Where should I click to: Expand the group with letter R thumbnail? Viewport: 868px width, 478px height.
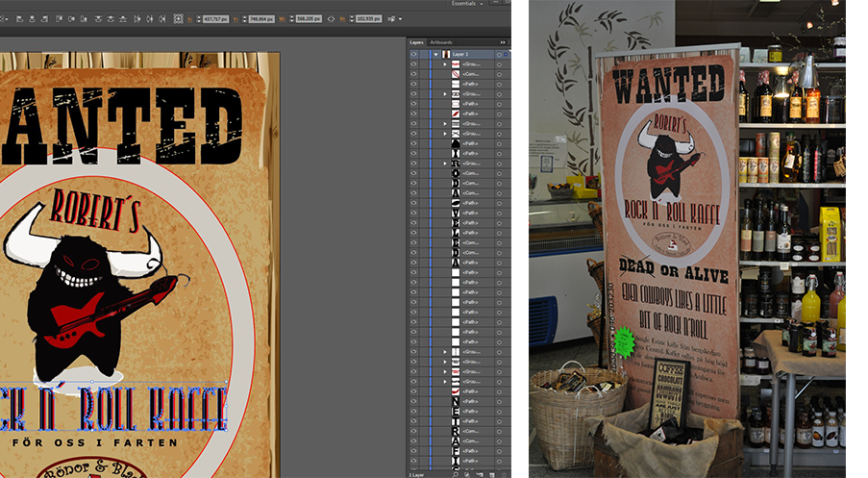click(x=444, y=164)
